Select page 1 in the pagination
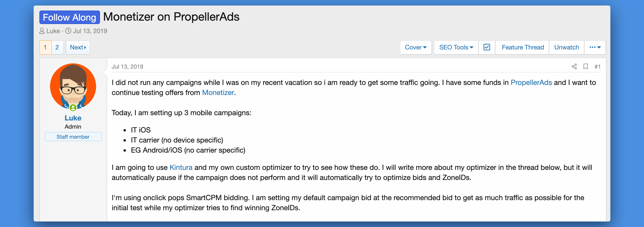Image resolution: width=644 pixels, height=227 pixels. click(x=45, y=47)
